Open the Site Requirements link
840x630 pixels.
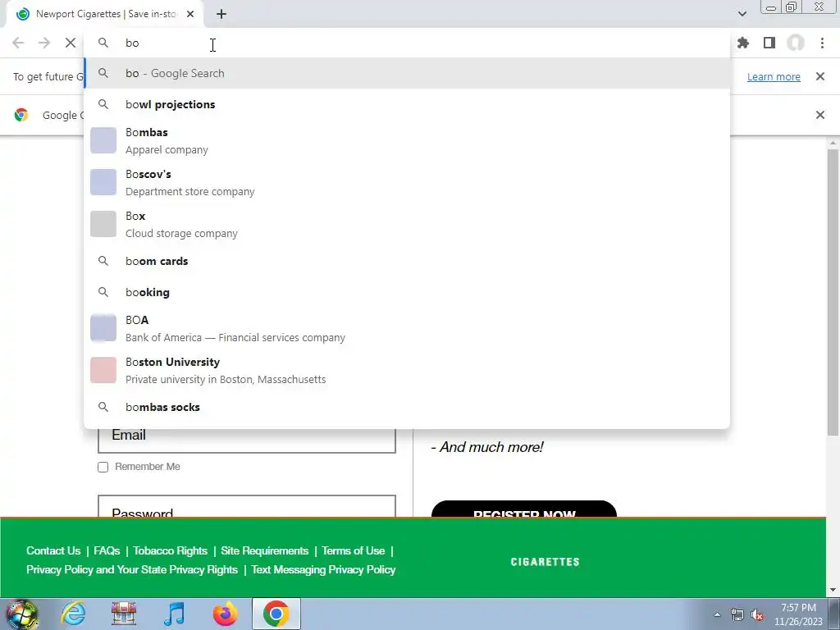265,550
